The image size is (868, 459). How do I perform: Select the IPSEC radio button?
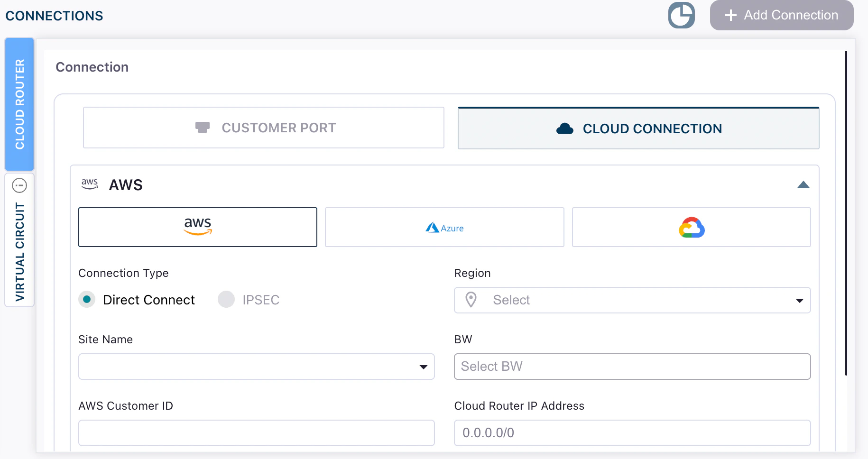pyautogui.click(x=226, y=300)
